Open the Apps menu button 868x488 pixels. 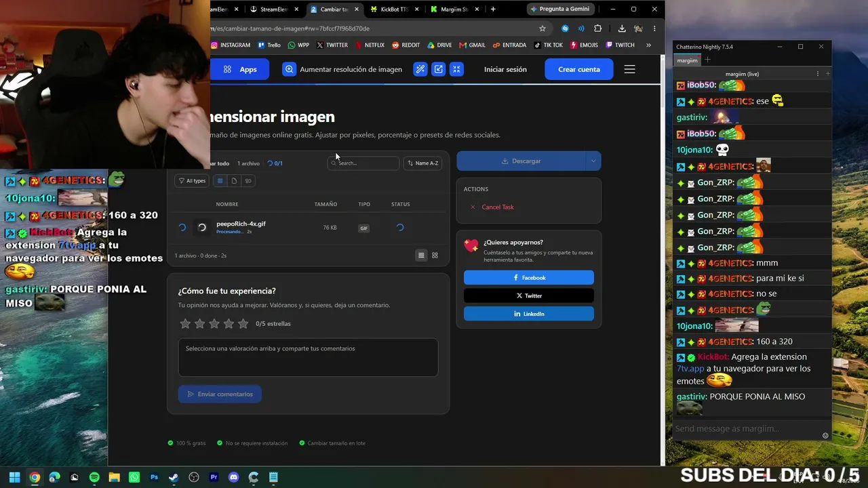239,69
